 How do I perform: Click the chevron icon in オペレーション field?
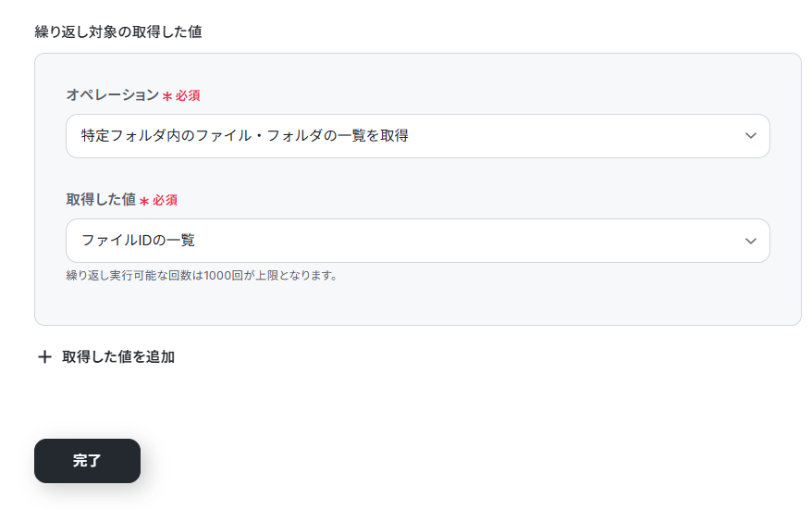coord(750,136)
